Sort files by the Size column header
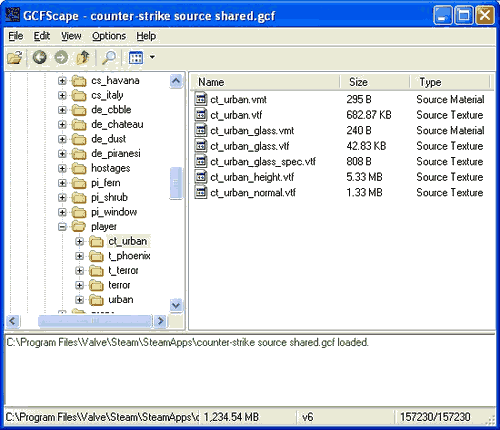 point(375,82)
